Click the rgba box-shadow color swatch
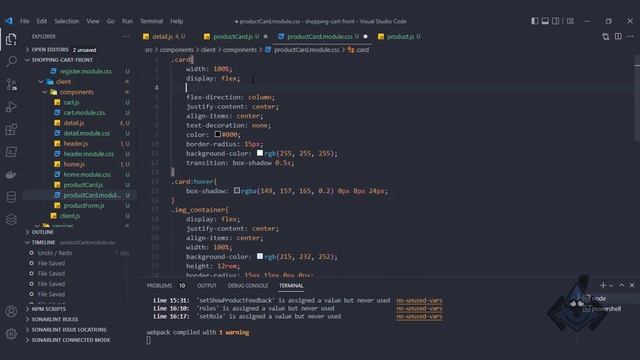Screen dimensions: 640x360 pyautogui.click(x=237, y=190)
